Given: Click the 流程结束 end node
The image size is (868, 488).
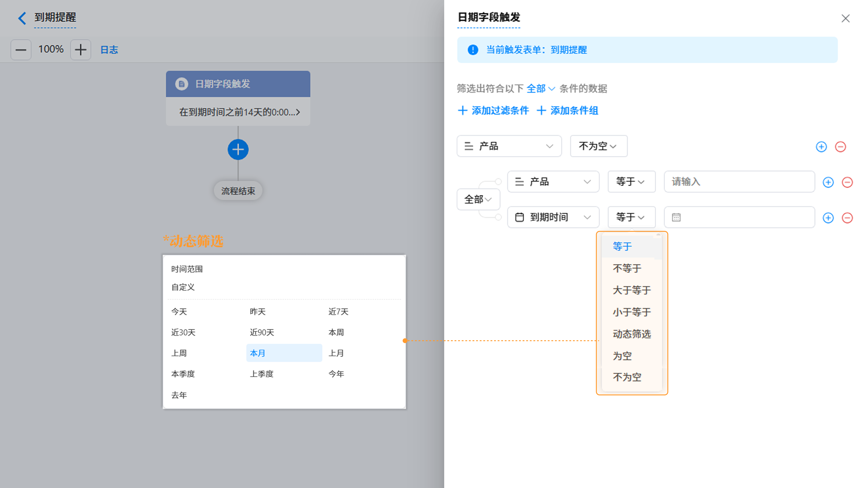Looking at the screenshot, I should pos(238,191).
